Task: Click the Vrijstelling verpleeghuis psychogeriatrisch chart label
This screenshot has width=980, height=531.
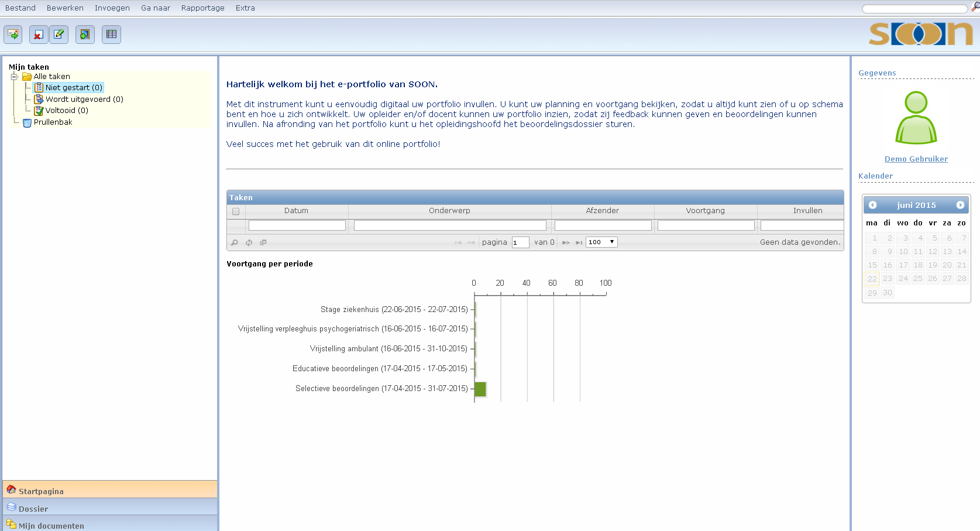Action: click(353, 328)
